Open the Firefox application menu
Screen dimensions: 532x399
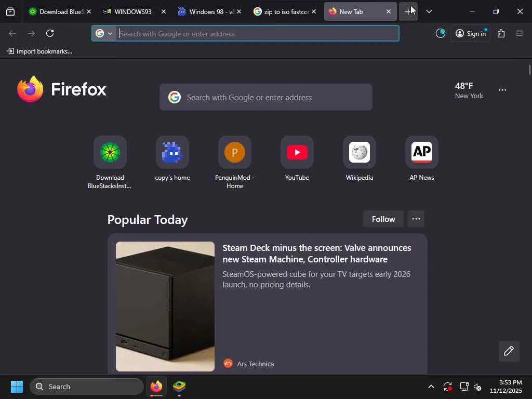tap(520, 33)
